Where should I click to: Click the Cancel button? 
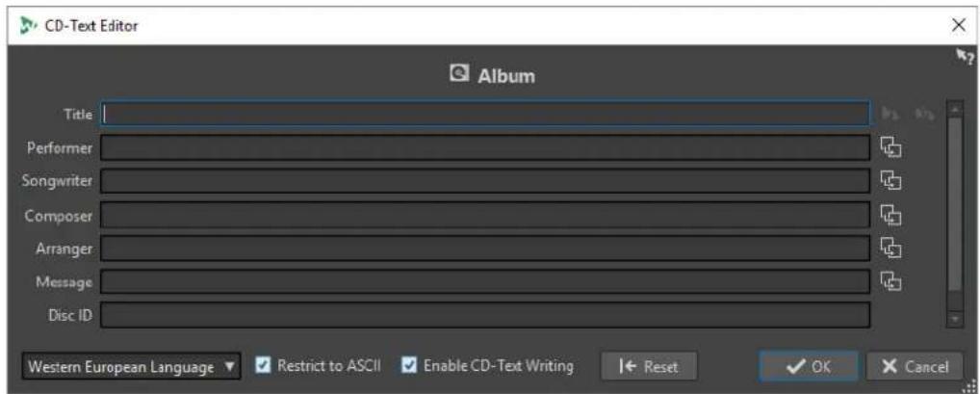click(915, 367)
